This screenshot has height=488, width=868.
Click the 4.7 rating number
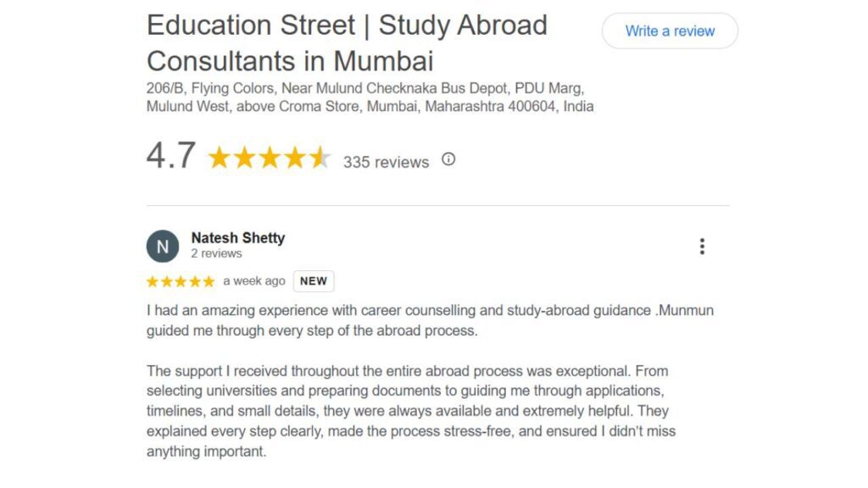pyautogui.click(x=170, y=156)
